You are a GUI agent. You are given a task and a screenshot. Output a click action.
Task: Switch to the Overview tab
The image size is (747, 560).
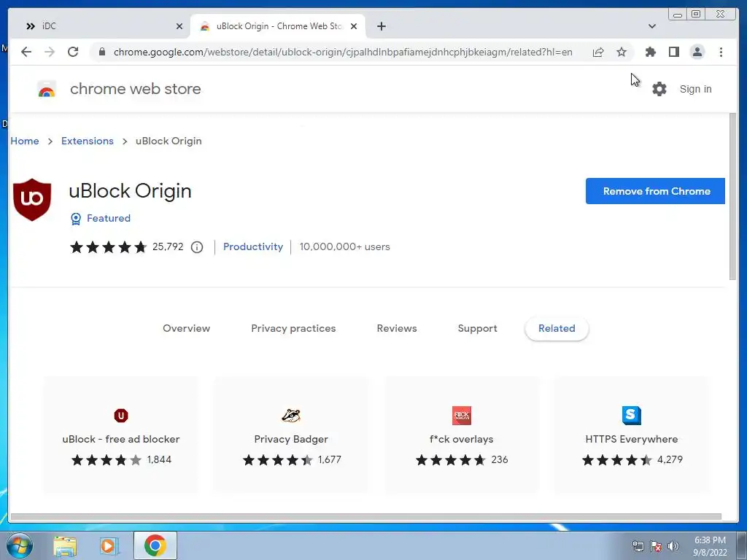coord(186,328)
